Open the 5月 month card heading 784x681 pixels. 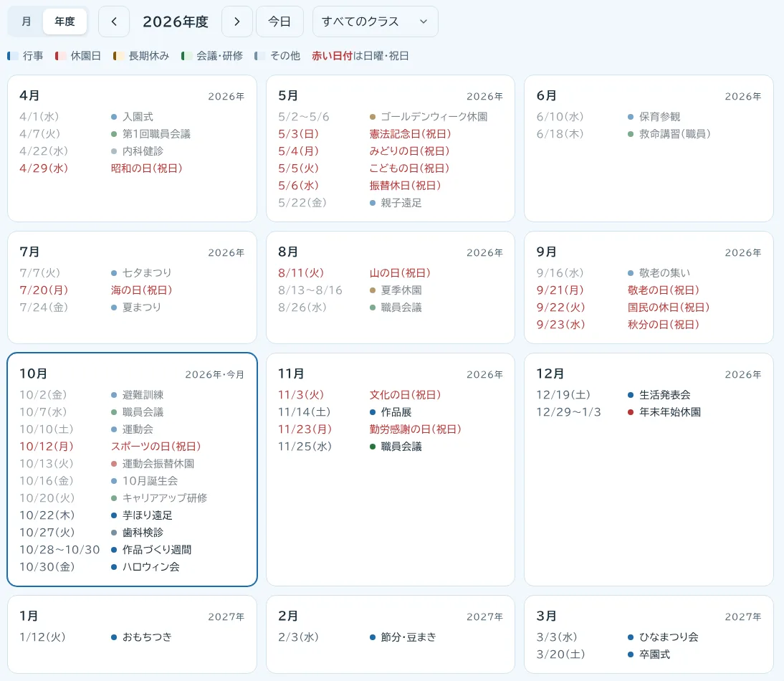[x=288, y=95]
